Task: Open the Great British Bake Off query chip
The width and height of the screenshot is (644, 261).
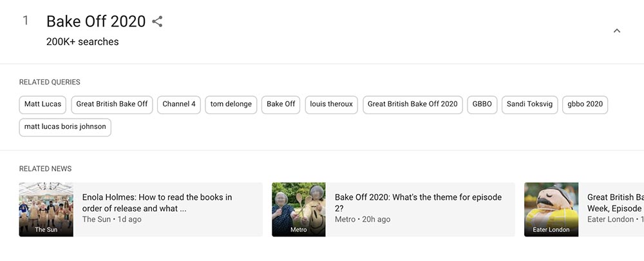Action: pos(112,104)
